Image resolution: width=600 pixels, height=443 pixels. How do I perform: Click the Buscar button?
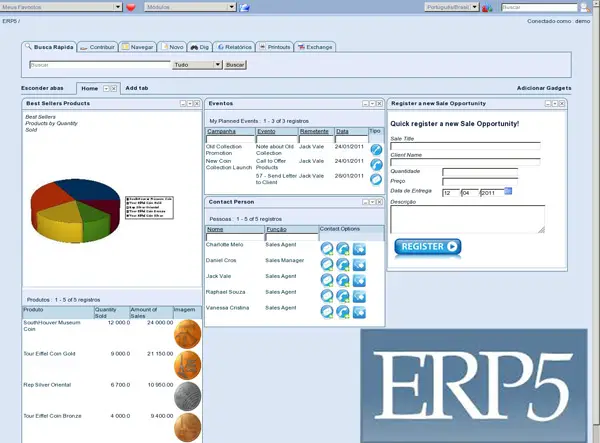[235, 65]
